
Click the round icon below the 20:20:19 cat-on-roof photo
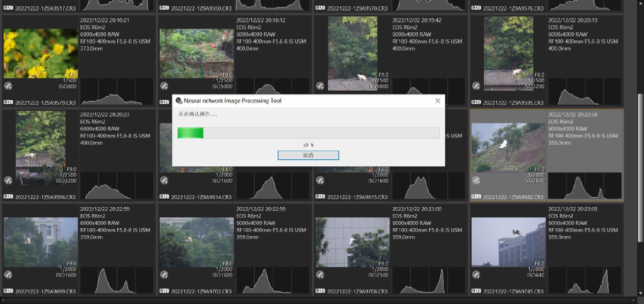tap(476, 86)
